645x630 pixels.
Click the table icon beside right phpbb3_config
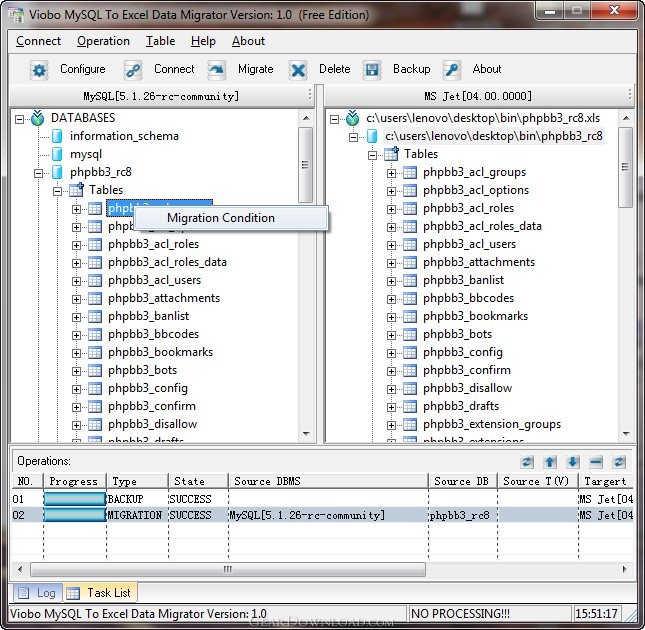pyautogui.click(x=410, y=352)
